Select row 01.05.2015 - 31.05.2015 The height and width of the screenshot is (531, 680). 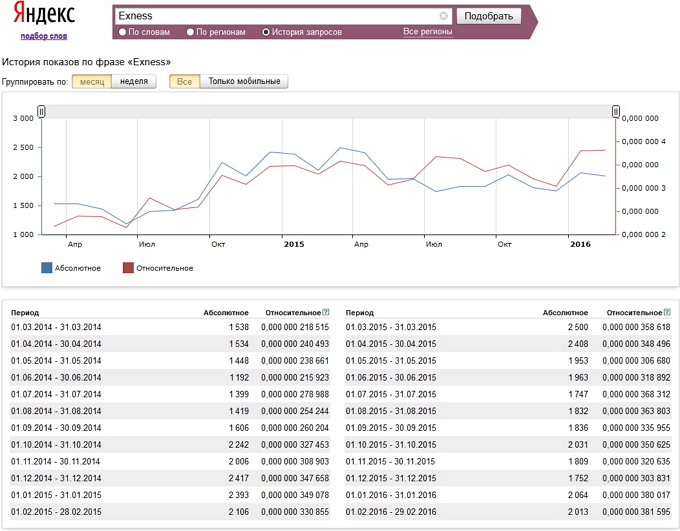pos(508,361)
